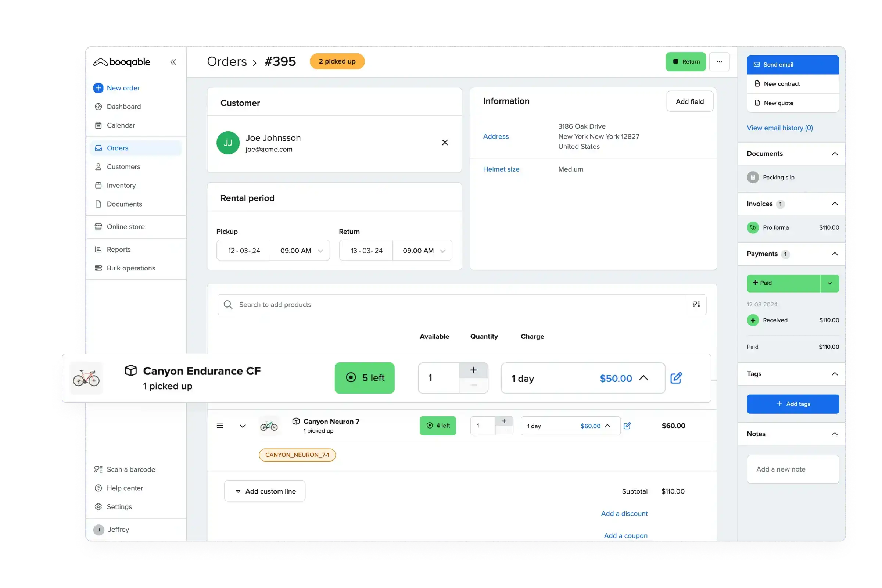Viewport: 882px width, 588px height.
Task: Collapse the sidebar with double-chevron icon
Action: 173,62
